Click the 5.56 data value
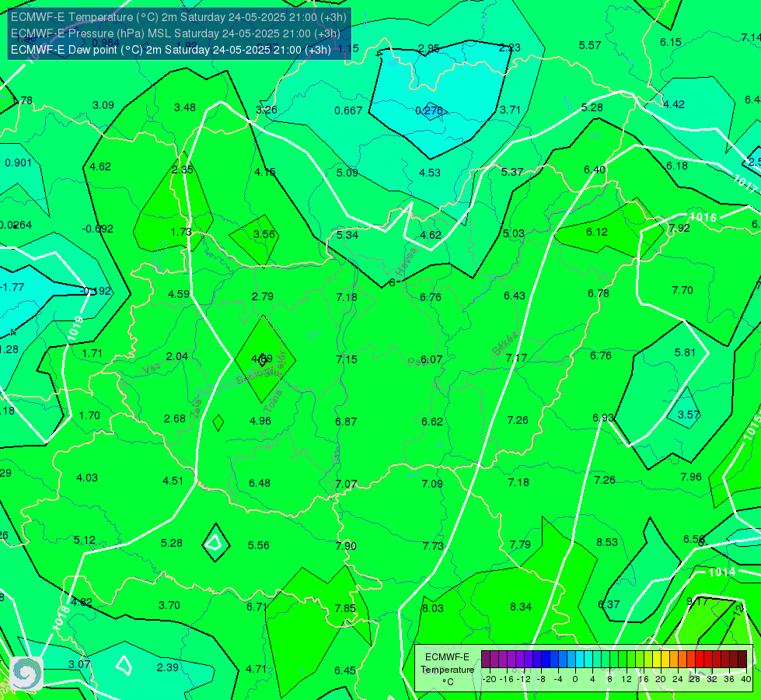This screenshot has height=700, width=761. pos(259,545)
